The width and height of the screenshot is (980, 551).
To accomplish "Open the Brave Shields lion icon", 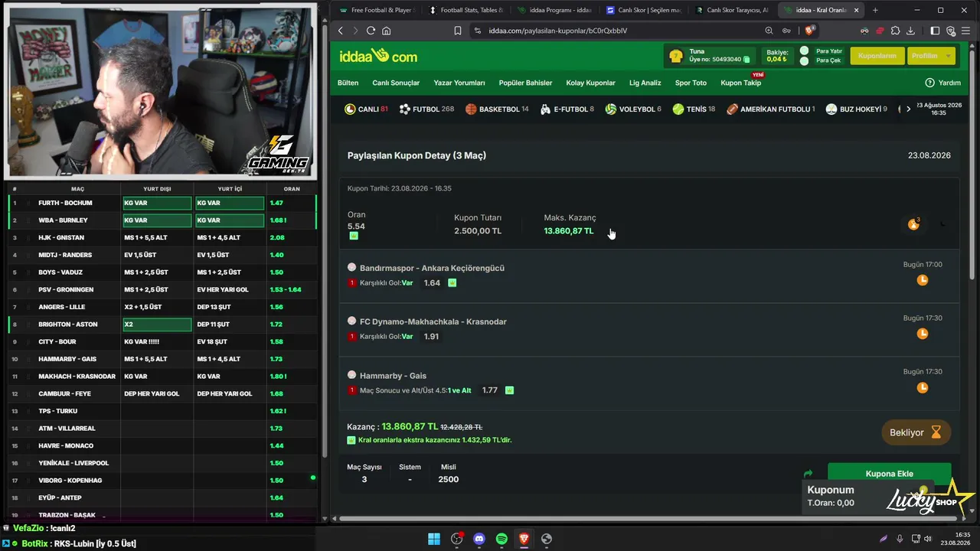I will pyautogui.click(x=810, y=31).
